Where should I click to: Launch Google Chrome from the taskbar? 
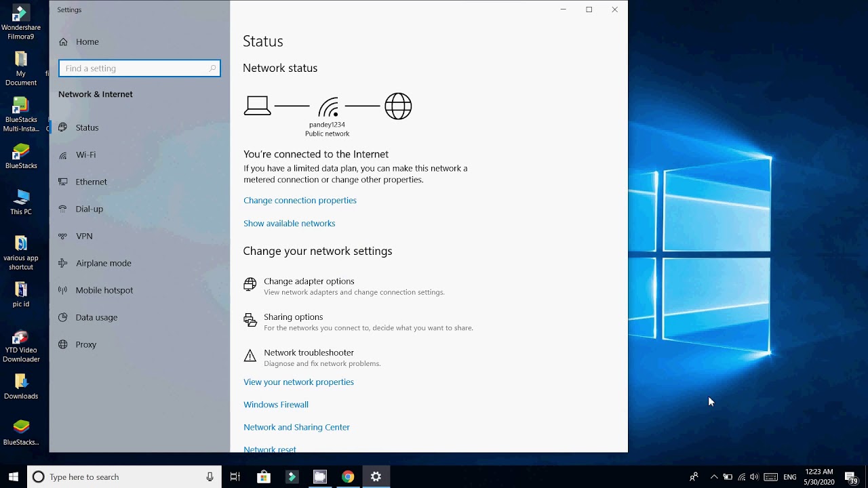pos(348,476)
